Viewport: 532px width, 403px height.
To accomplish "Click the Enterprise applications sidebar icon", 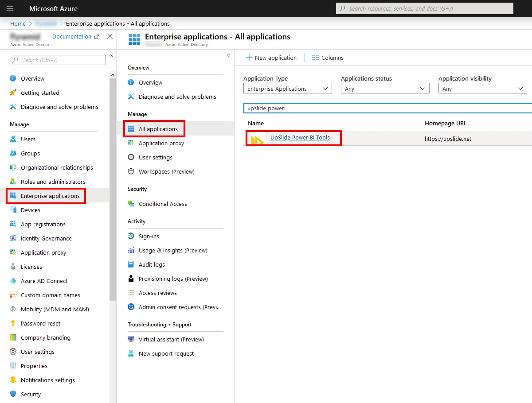I will (13, 196).
